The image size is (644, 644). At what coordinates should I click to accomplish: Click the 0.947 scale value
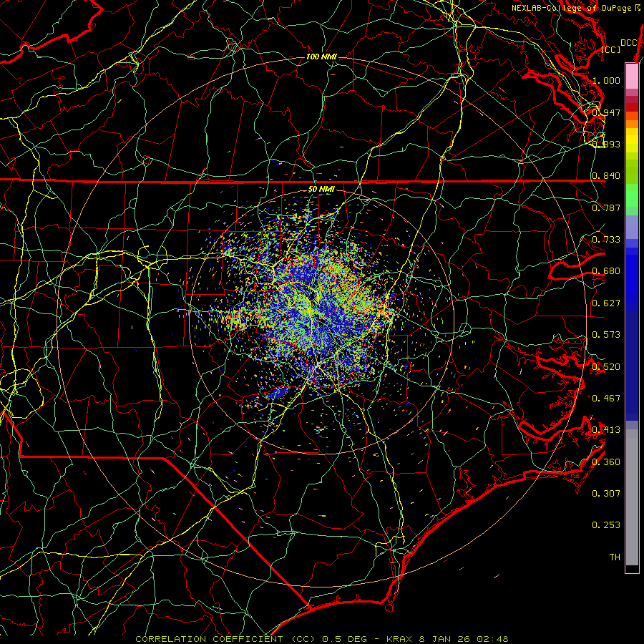click(x=606, y=112)
